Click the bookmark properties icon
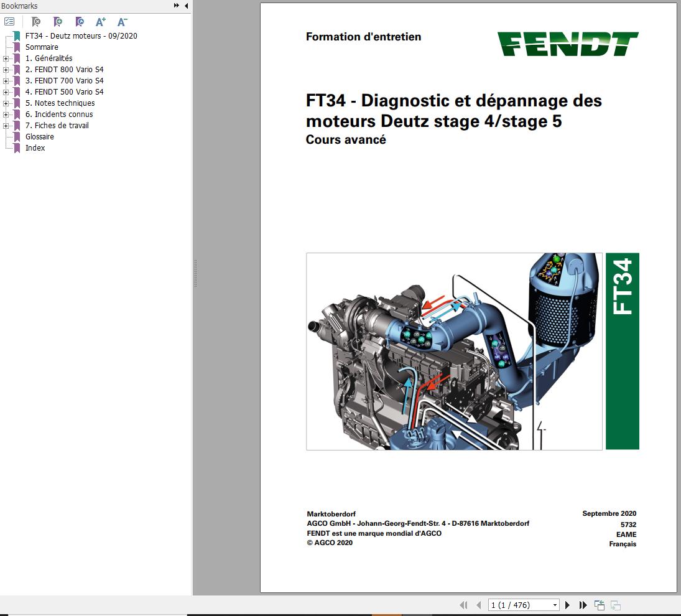 click(79, 21)
